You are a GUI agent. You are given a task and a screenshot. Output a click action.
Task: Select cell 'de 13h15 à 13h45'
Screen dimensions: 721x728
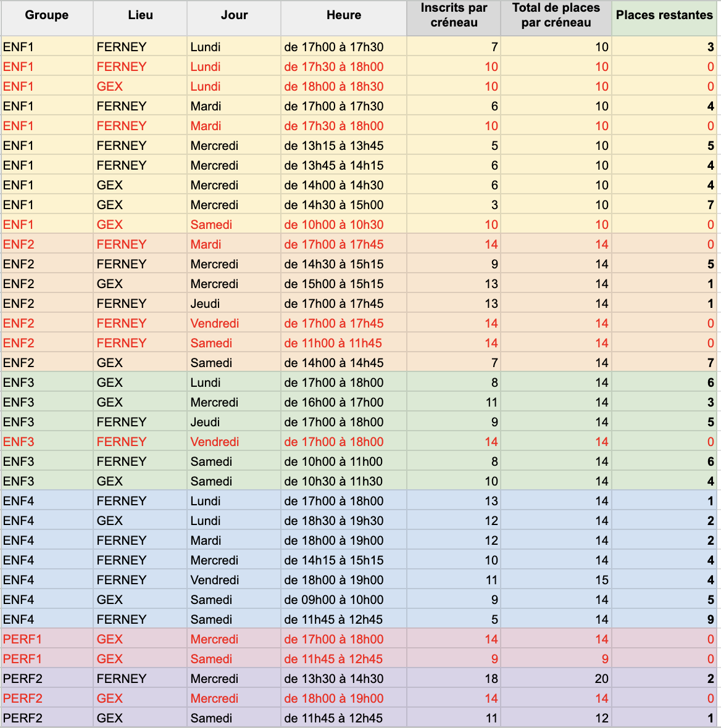(x=344, y=146)
